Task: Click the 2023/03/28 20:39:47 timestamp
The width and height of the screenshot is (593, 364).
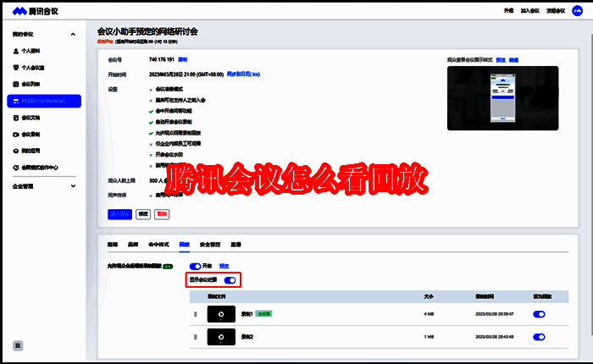Action: click(x=494, y=314)
